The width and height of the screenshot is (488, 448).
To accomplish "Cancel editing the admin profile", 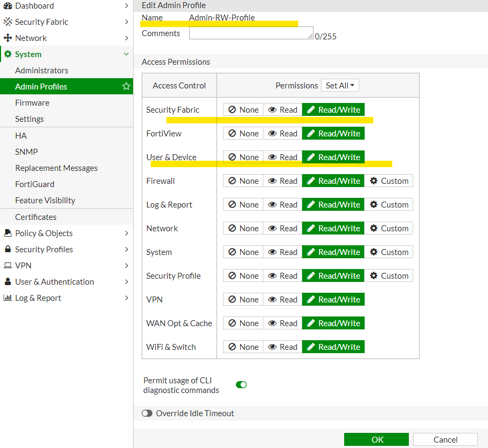I will pos(445,439).
